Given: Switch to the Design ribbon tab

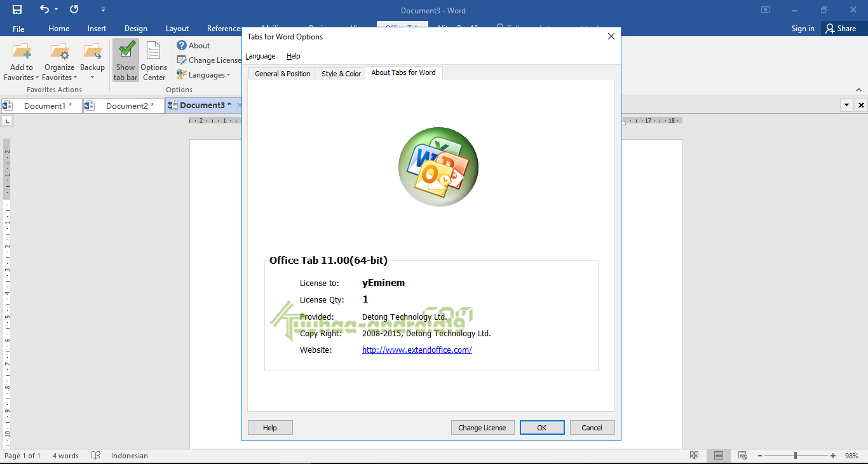Looking at the screenshot, I should click(x=136, y=29).
